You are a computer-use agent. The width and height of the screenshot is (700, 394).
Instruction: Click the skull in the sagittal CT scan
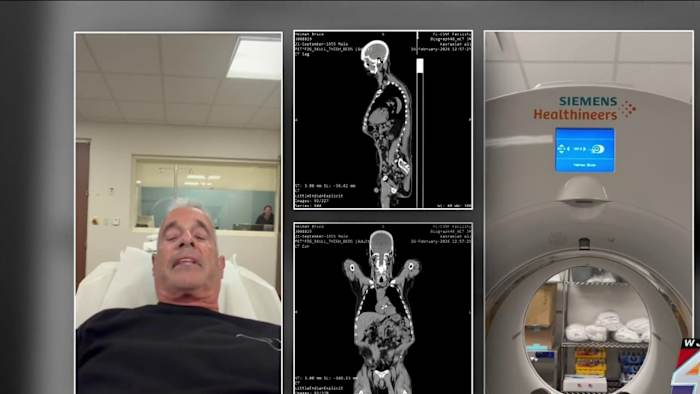coord(375,57)
